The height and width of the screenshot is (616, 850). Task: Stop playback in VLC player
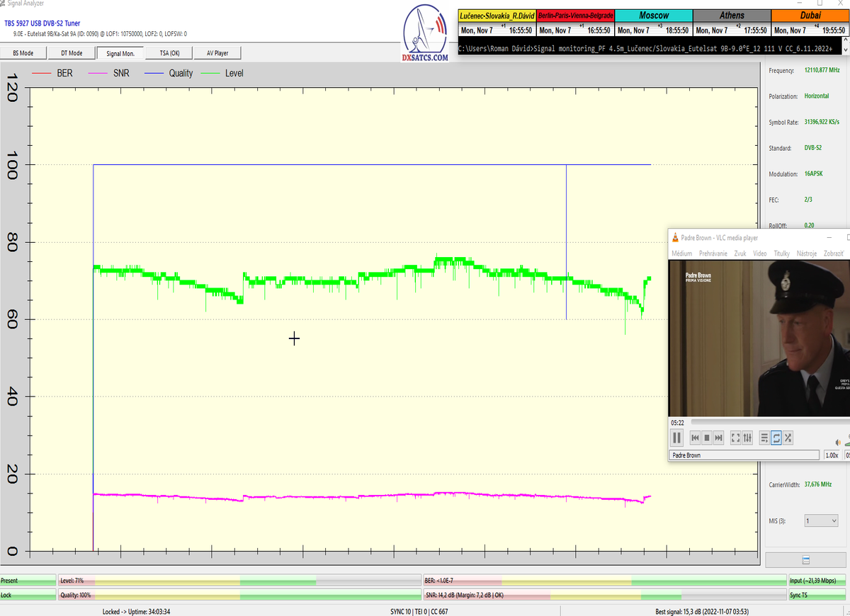[x=707, y=438]
